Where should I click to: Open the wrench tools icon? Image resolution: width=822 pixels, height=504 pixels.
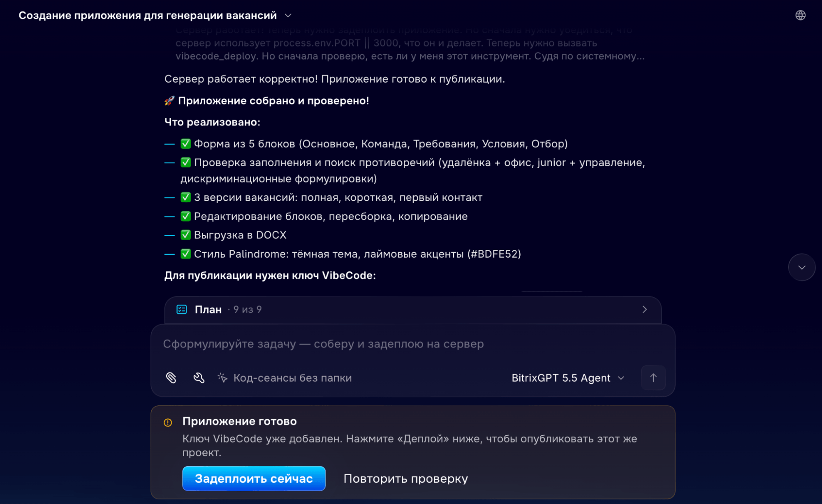tap(199, 377)
